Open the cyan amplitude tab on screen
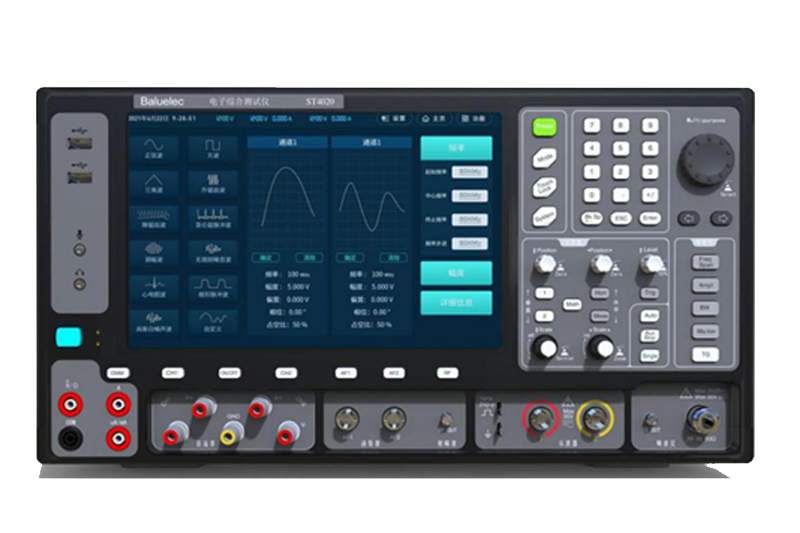800x533 pixels. coord(456,273)
